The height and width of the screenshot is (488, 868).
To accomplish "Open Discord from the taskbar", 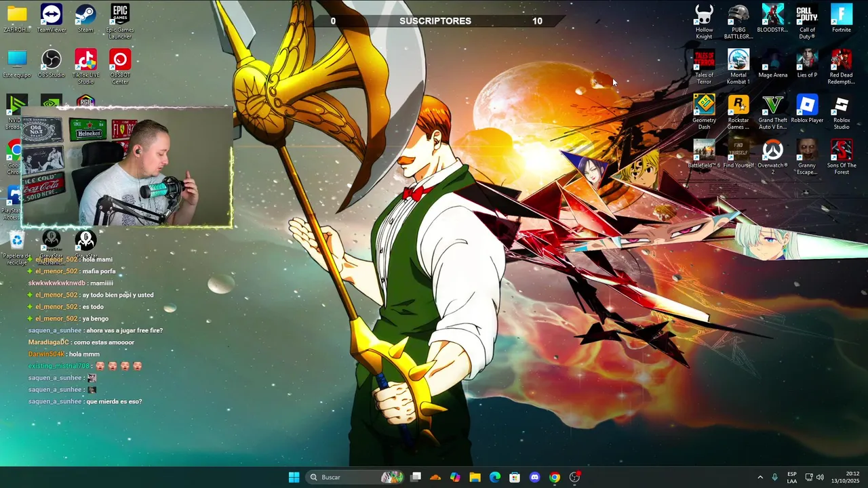I will pos(534,477).
